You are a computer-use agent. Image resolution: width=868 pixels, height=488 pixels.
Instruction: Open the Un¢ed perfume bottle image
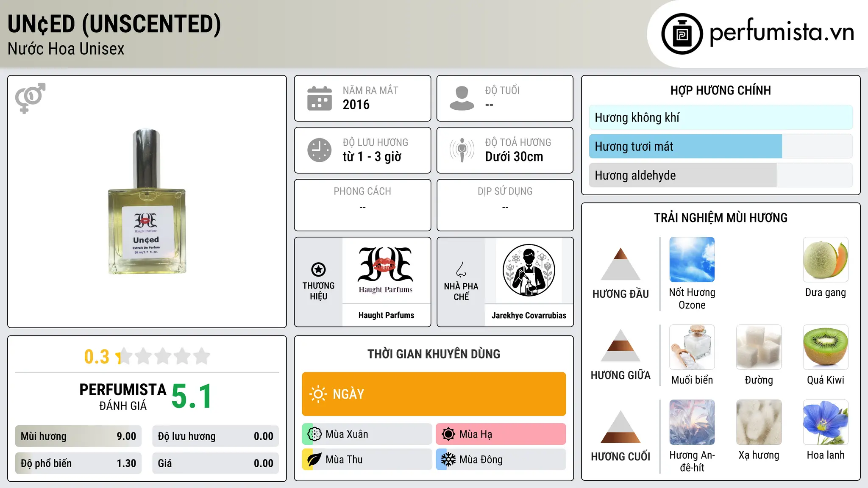click(x=147, y=202)
